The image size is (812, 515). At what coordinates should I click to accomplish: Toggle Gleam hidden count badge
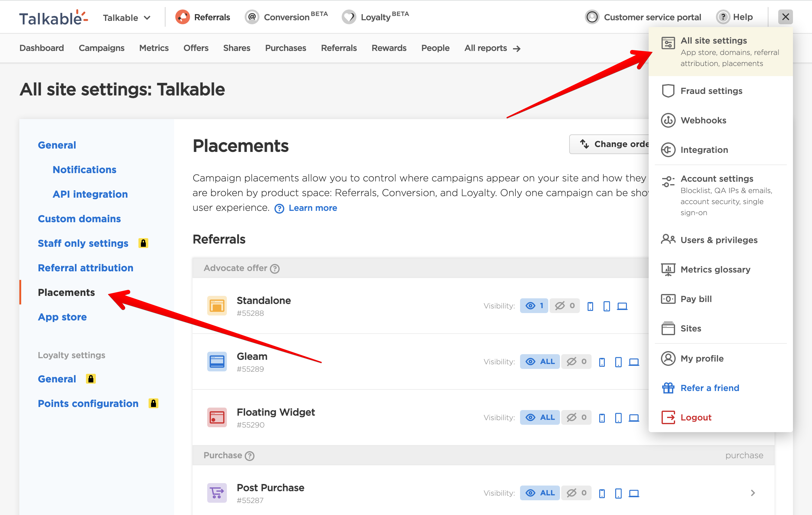pos(576,362)
